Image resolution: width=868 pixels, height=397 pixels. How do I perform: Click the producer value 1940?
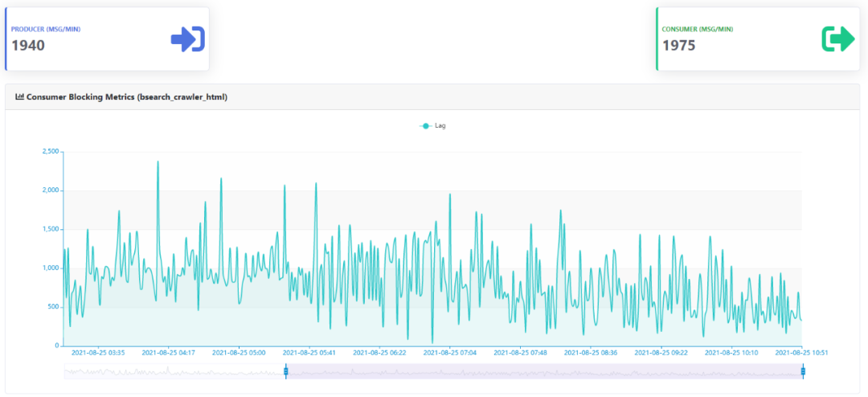click(x=28, y=45)
